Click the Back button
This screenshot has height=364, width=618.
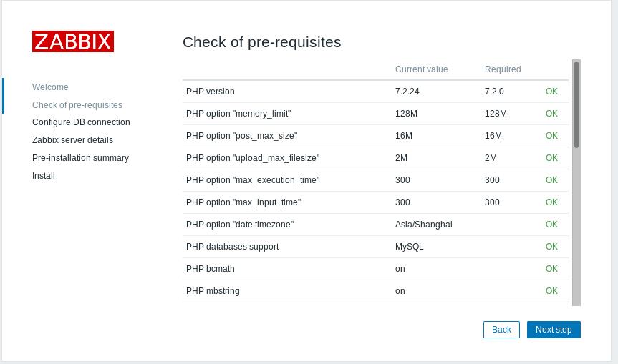[501, 330]
